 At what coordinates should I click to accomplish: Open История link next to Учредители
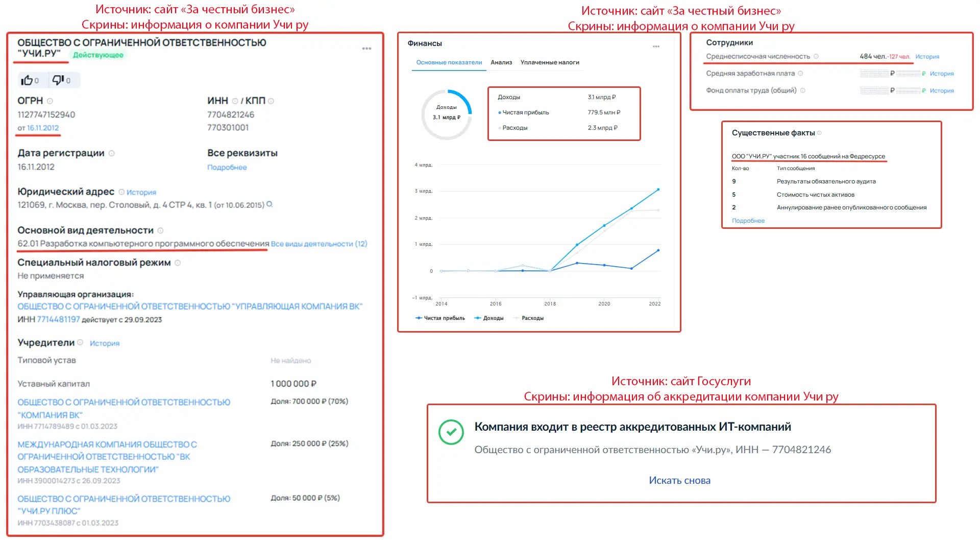coord(105,343)
